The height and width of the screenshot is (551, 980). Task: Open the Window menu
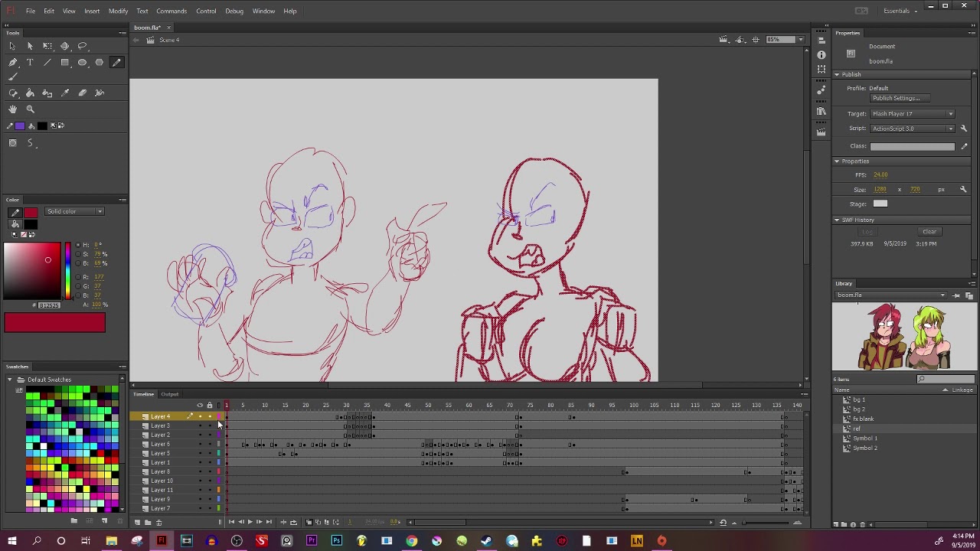(x=263, y=11)
